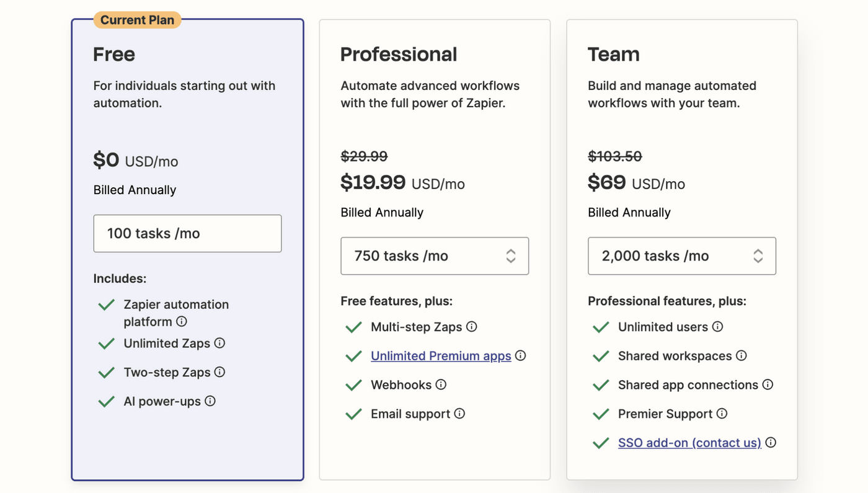Click the info icon next to Unlimited Zaps

(x=221, y=344)
